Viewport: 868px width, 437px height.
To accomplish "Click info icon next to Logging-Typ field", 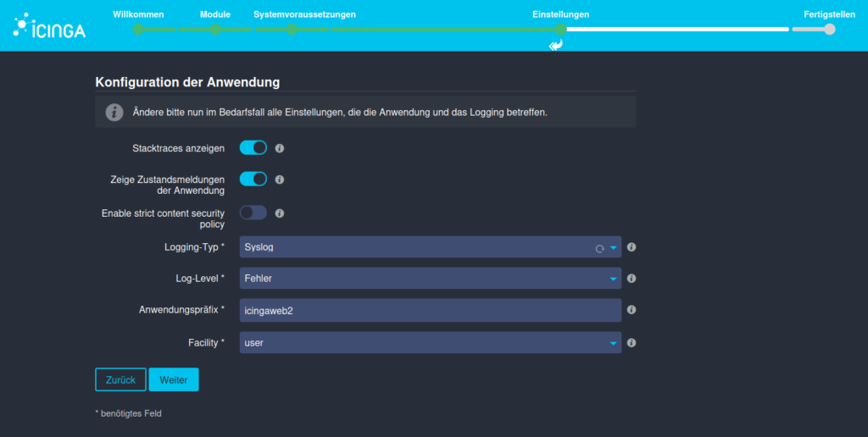I will click(x=632, y=247).
